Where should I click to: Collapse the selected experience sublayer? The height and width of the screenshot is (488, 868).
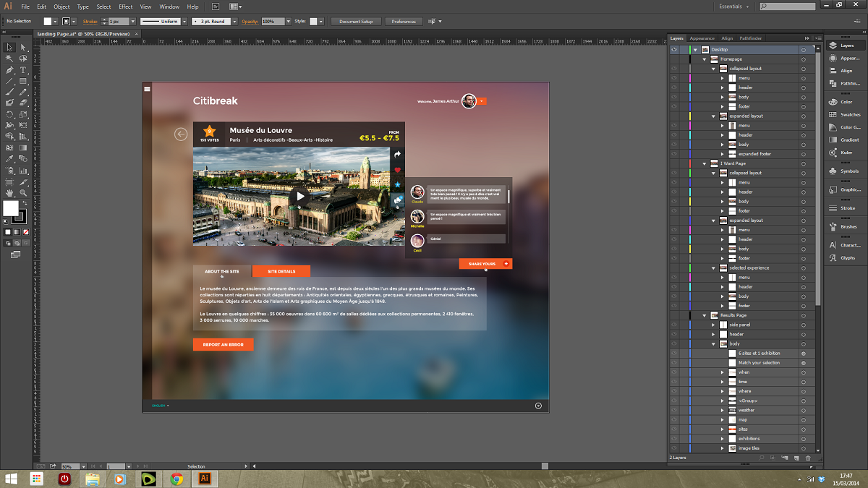tap(713, 267)
